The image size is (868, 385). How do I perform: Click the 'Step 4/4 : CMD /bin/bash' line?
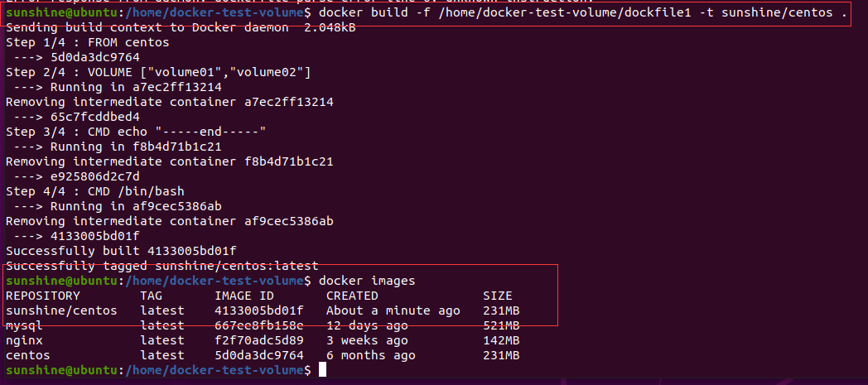pyautogui.click(x=95, y=191)
